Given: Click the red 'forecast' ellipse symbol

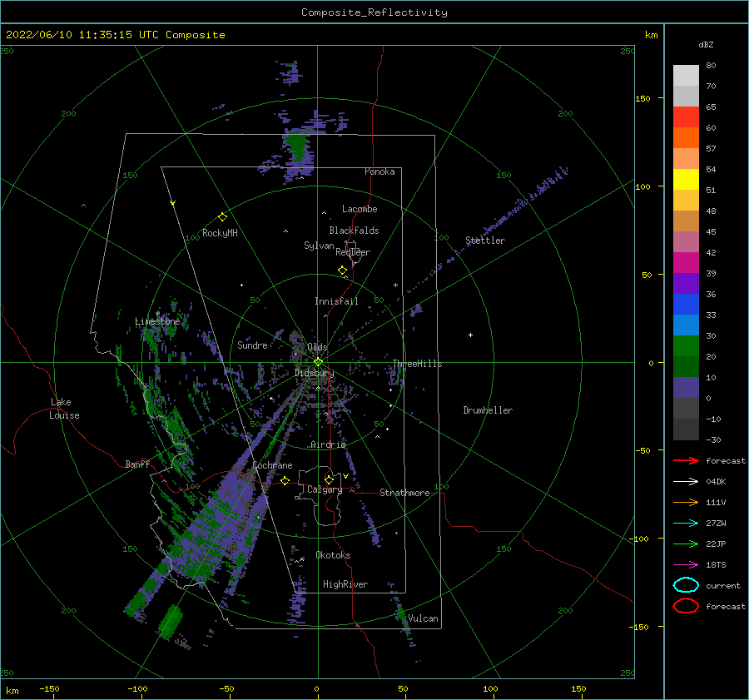Looking at the screenshot, I should click(x=686, y=606).
